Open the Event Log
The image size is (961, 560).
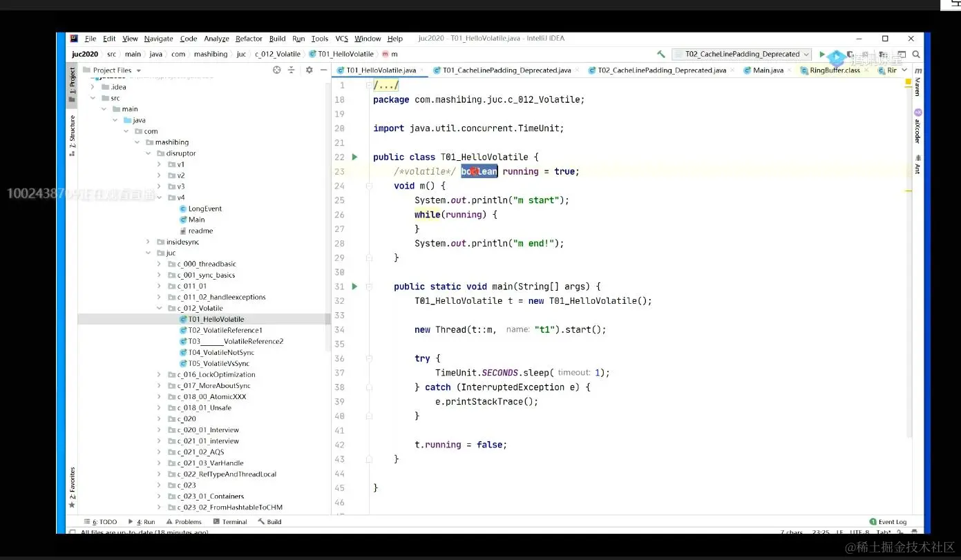tap(888, 522)
